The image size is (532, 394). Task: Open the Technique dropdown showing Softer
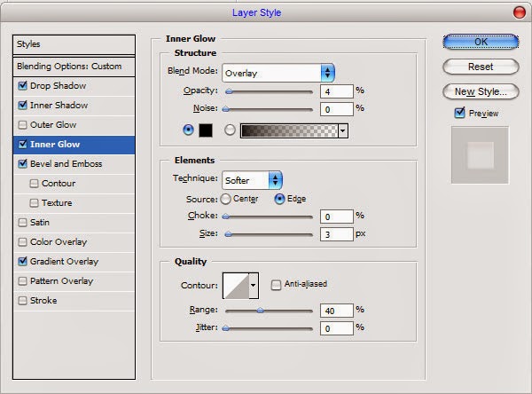click(x=252, y=180)
